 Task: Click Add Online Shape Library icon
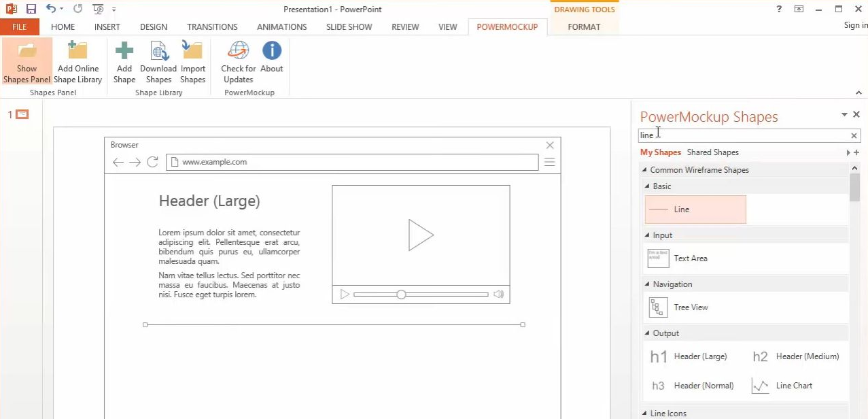pos(78,51)
